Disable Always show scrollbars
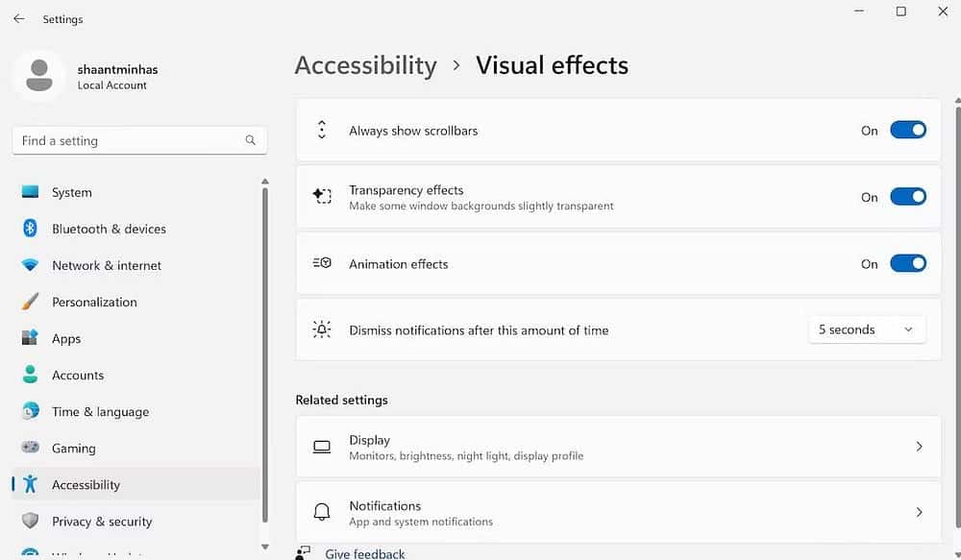 tap(907, 130)
